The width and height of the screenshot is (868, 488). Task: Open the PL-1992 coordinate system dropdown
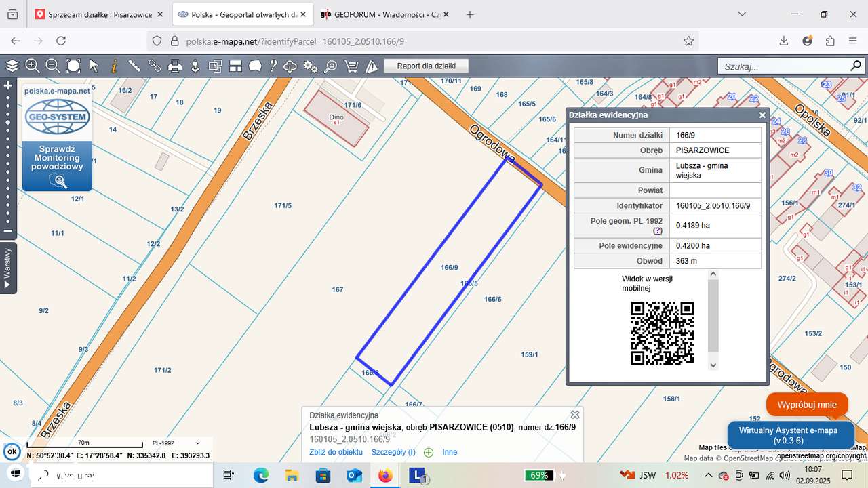coord(175,443)
